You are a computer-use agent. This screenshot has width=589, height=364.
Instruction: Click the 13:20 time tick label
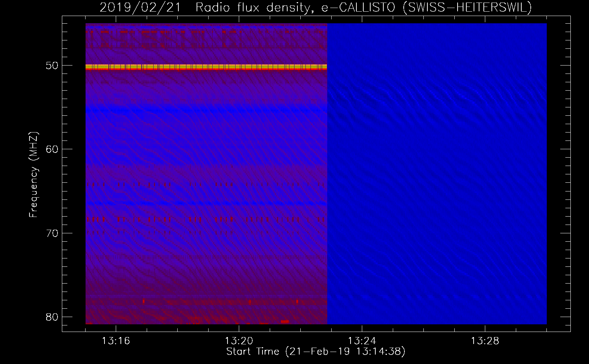tap(239, 341)
